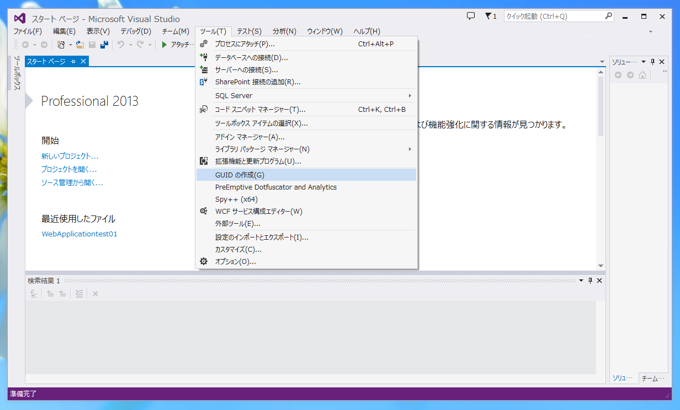The height and width of the screenshot is (410, 680).
Task: Toggle the Solution Explorer pin icon
Action: point(652,62)
